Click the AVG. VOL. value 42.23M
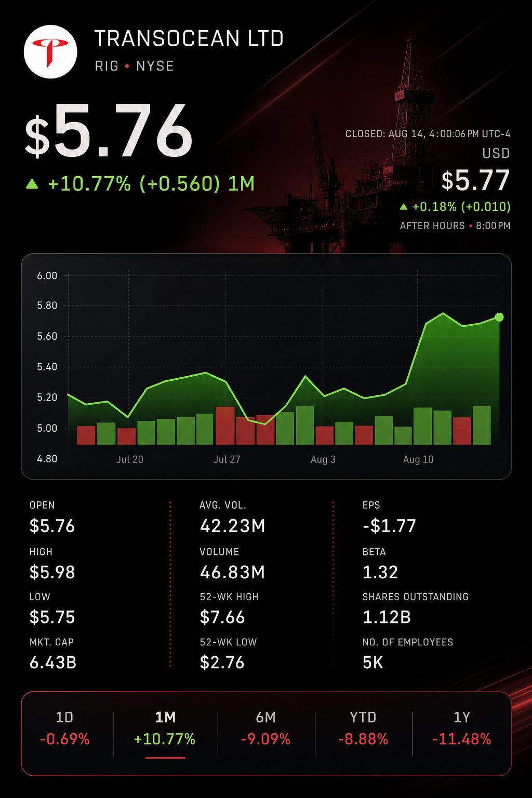 point(233,526)
